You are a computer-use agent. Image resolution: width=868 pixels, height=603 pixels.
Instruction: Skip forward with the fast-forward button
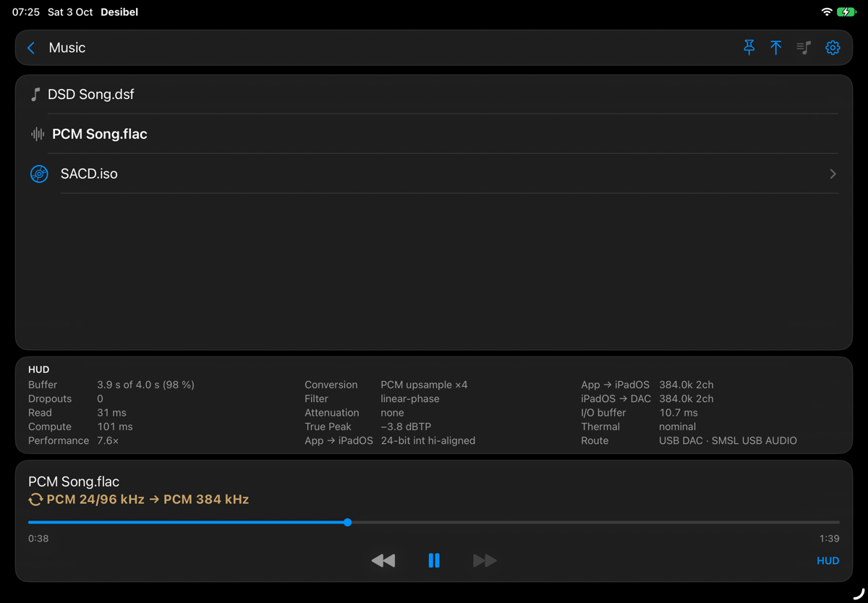pos(485,560)
